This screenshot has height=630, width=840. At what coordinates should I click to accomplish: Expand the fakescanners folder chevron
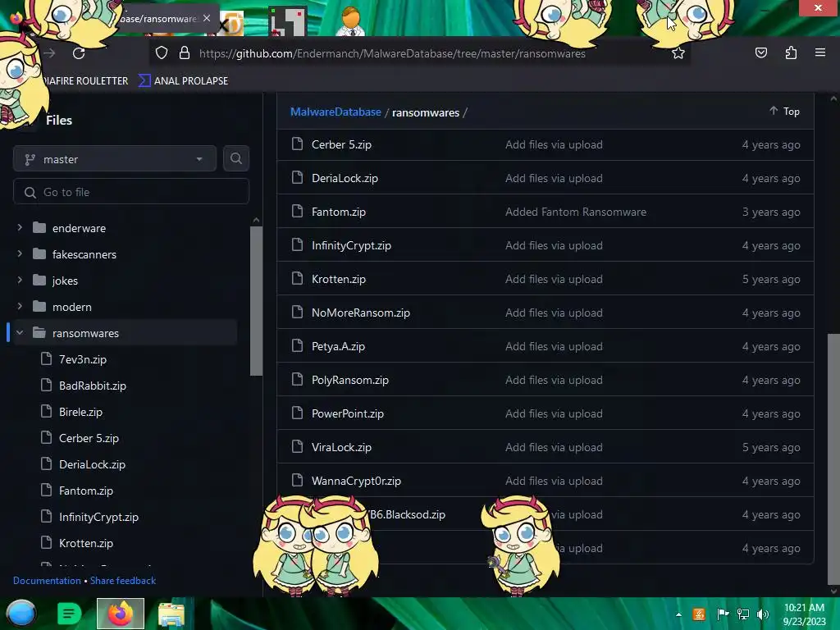click(x=20, y=253)
